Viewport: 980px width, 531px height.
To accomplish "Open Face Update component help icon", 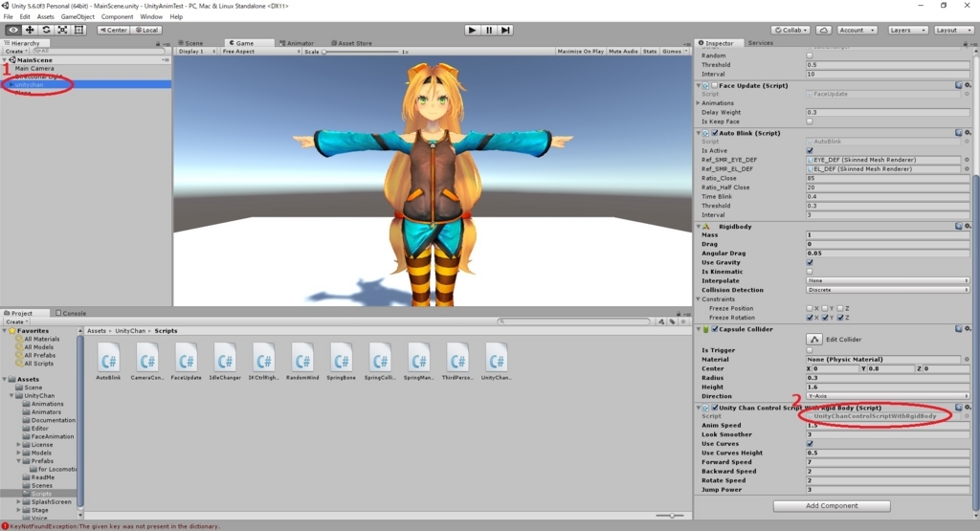I will [x=958, y=85].
